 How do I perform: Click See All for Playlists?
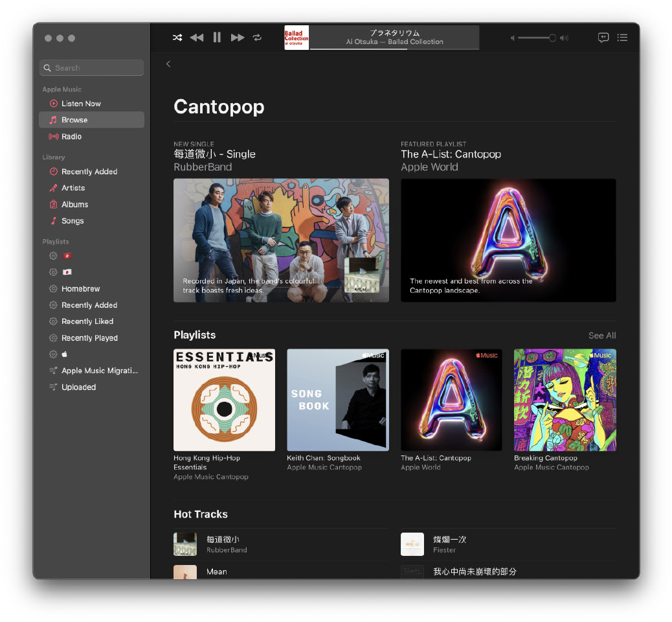pyautogui.click(x=601, y=336)
